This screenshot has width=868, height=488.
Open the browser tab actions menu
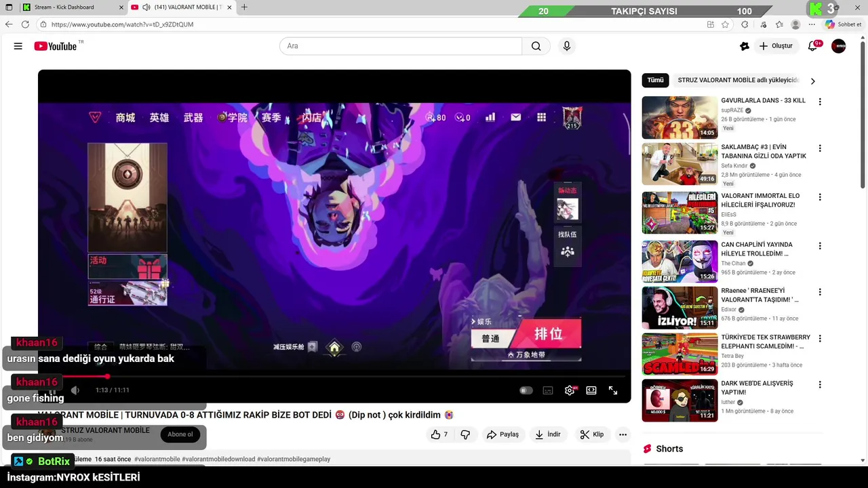[x=9, y=7]
